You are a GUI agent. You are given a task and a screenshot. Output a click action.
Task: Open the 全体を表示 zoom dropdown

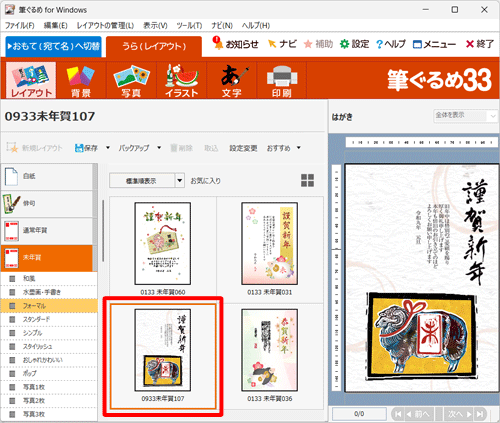coord(465,116)
